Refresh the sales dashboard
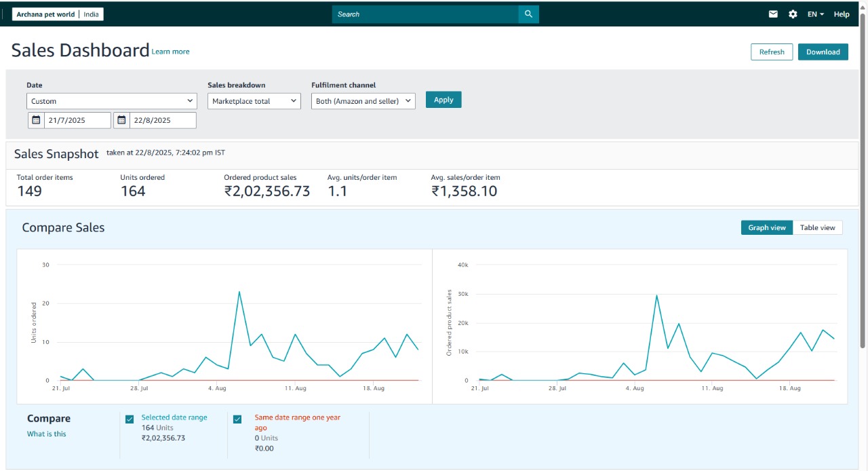 772,52
